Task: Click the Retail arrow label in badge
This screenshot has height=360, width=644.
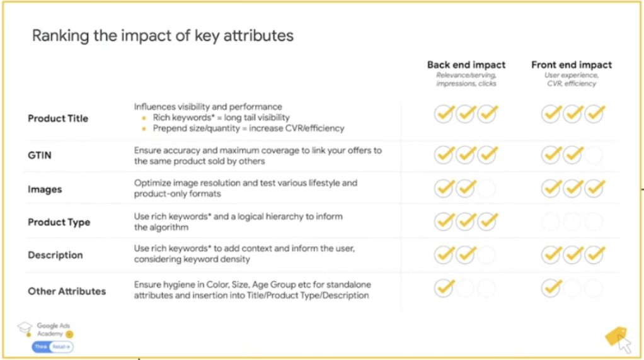Action: [61, 347]
